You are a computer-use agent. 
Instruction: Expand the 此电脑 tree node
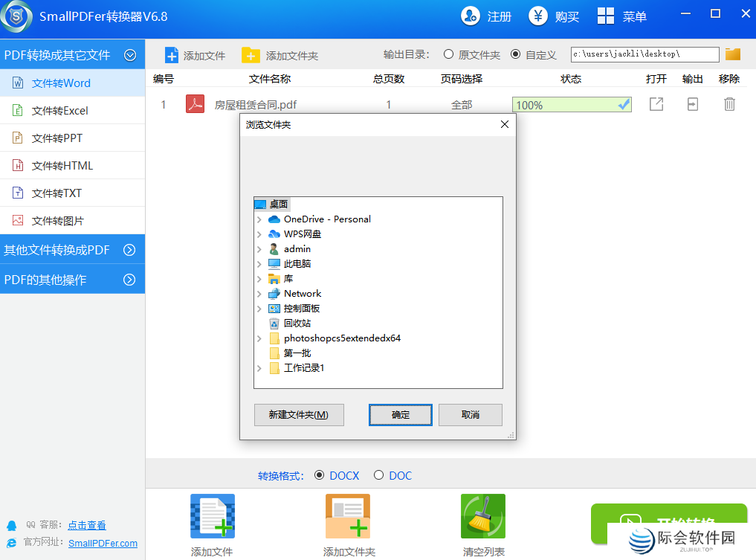259,264
